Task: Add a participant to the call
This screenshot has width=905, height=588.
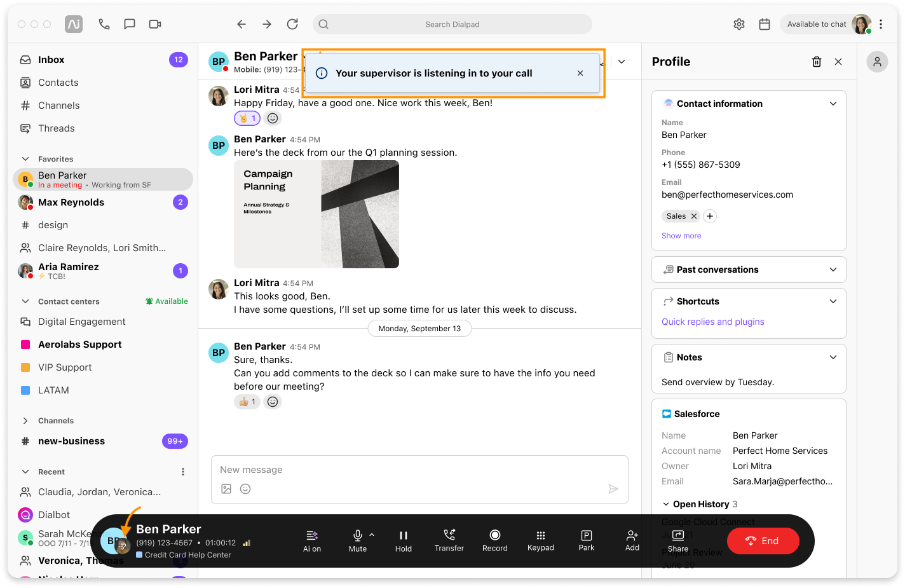Action: click(x=632, y=540)
